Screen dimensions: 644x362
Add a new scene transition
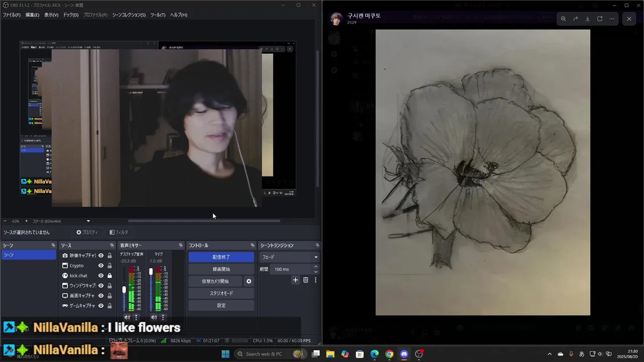point(295,280)
